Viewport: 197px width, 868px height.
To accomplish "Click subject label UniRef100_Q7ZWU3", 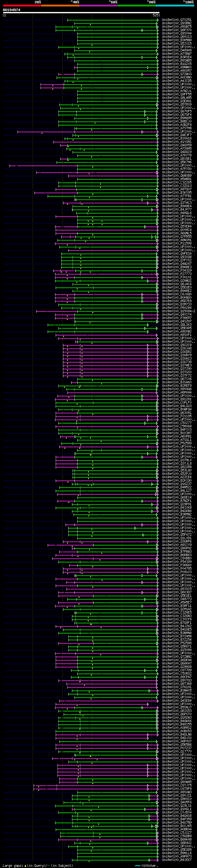I will click(176, 74).
